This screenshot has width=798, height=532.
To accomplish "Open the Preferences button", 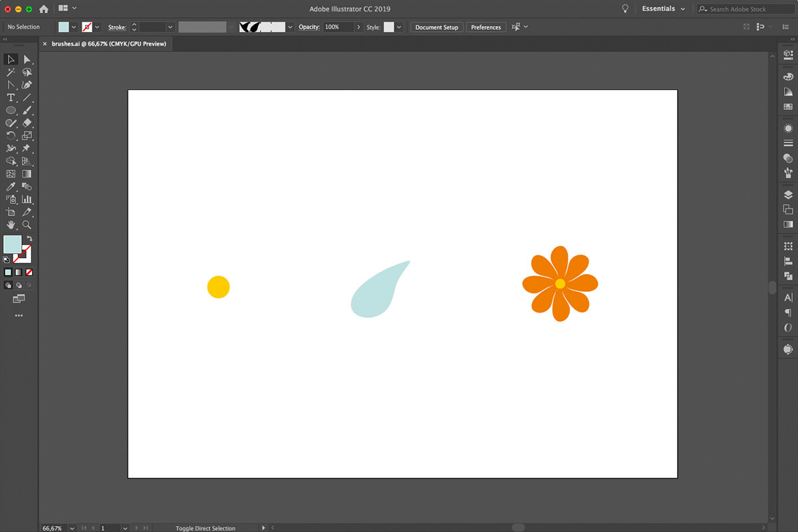I will [x=486, y=27].
